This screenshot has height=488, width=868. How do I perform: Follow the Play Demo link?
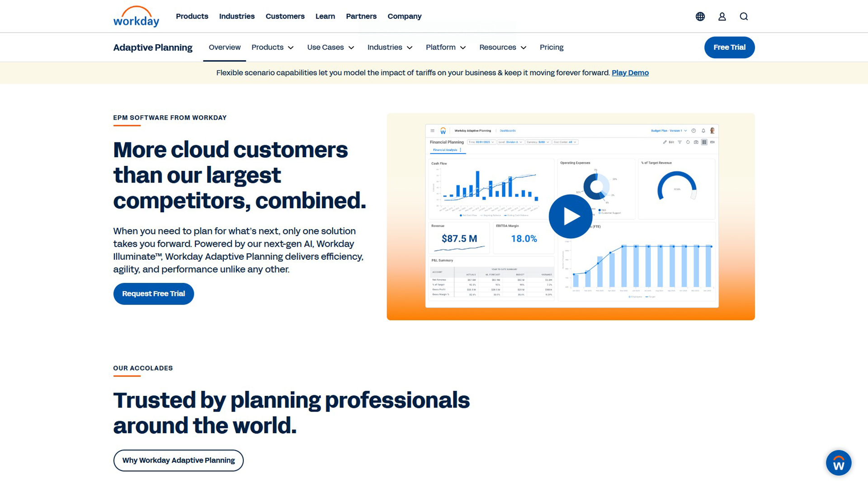pyautogui.click(x=630, y=73)
